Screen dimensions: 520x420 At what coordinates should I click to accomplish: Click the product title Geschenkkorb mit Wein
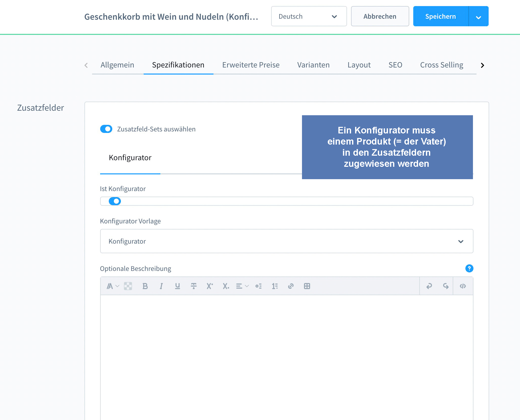[x=171, y=17]
